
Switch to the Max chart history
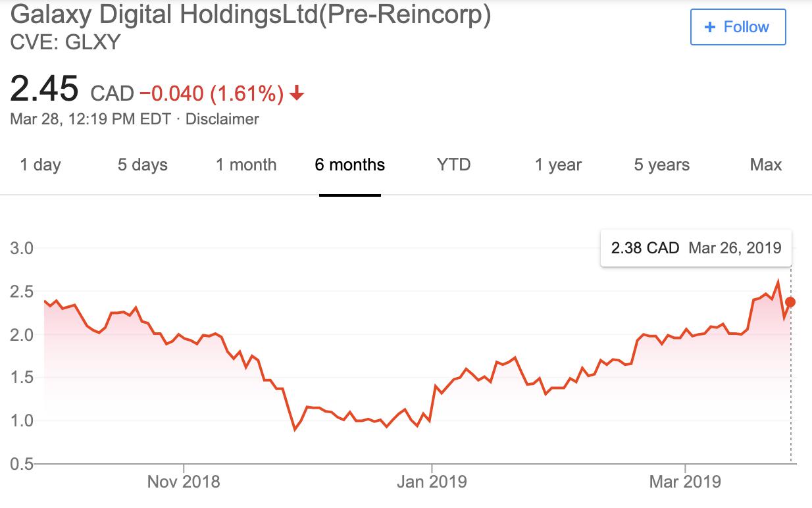pos(765,165)
